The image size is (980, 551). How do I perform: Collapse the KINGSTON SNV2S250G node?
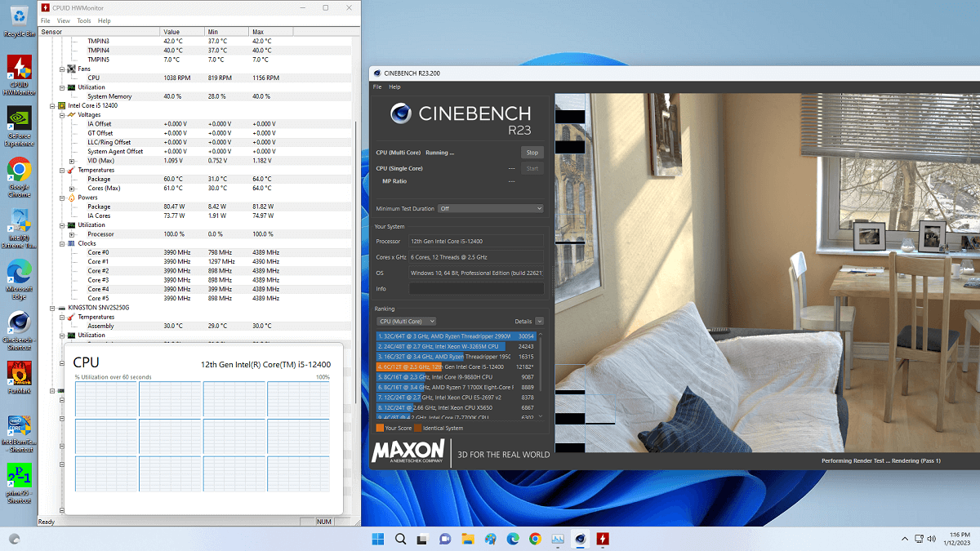click(x=52, y=308)
